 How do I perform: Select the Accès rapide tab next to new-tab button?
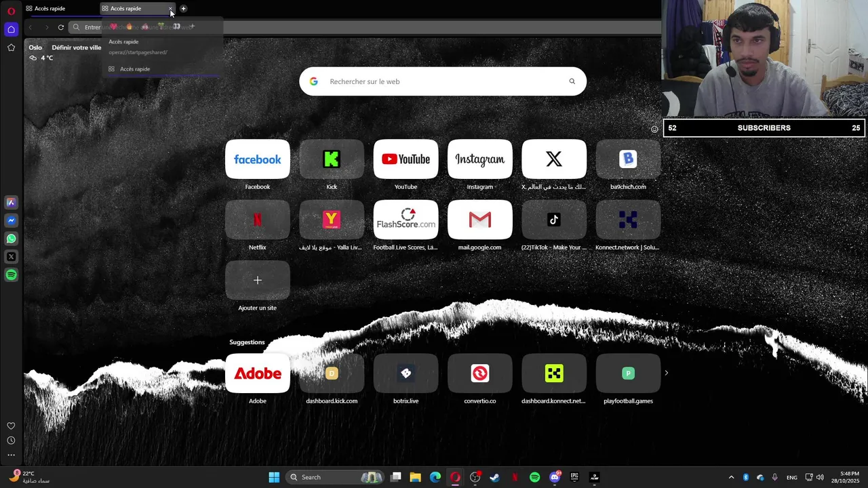pos(136,8)
